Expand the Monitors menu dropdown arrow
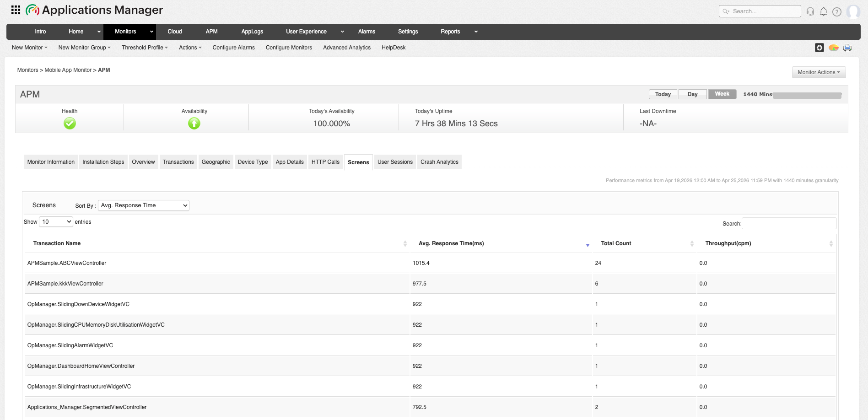Viewport: 868px width, 420px height. tap(151, 32)
